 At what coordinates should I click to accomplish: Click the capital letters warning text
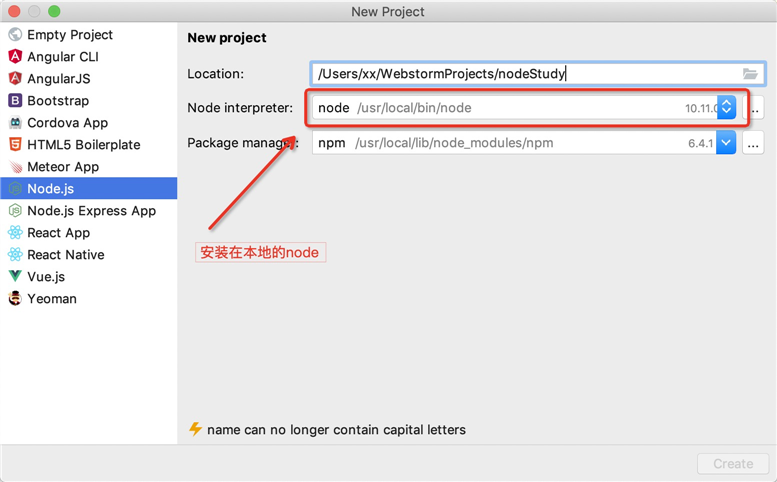tap(336, 429)
